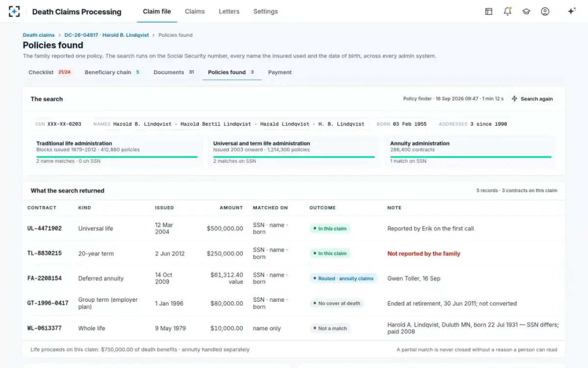Switch to the Payment tab
Viewport: 588px width, 368px height.
280,72
